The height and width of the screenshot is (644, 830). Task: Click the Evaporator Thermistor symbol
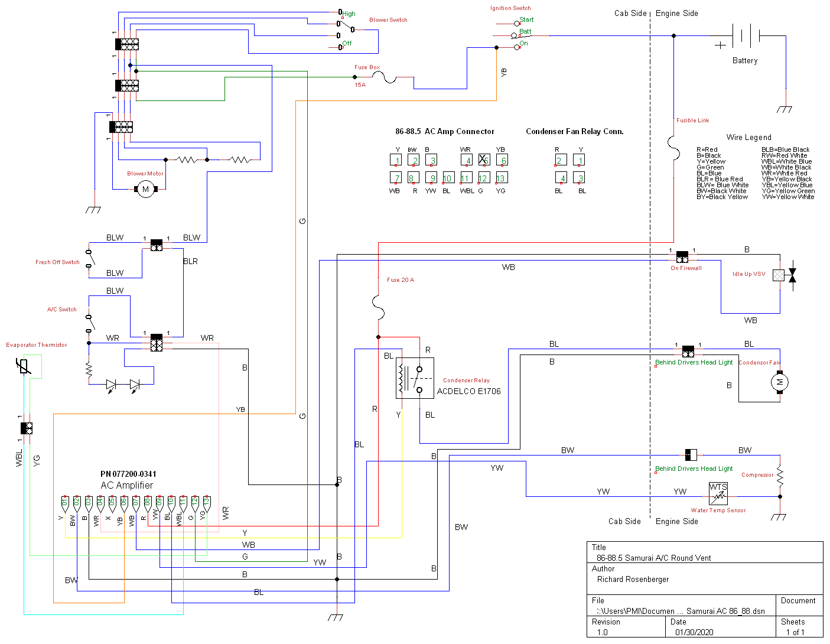[24, 366]
